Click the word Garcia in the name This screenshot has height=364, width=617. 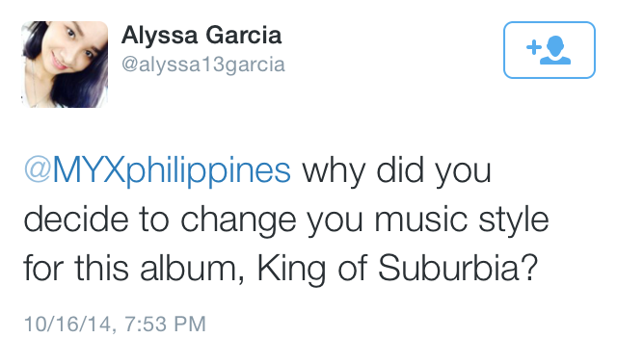click(x=244, y=36)
